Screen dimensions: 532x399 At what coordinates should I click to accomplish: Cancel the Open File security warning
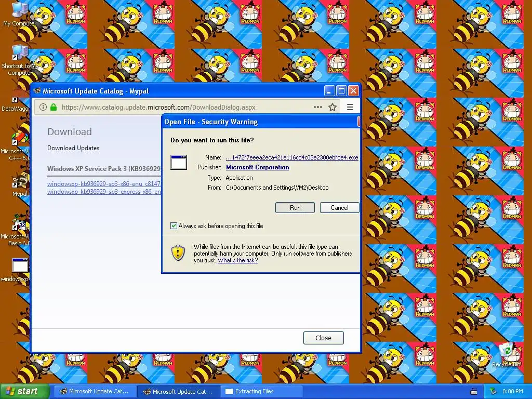tap(339, 208)
